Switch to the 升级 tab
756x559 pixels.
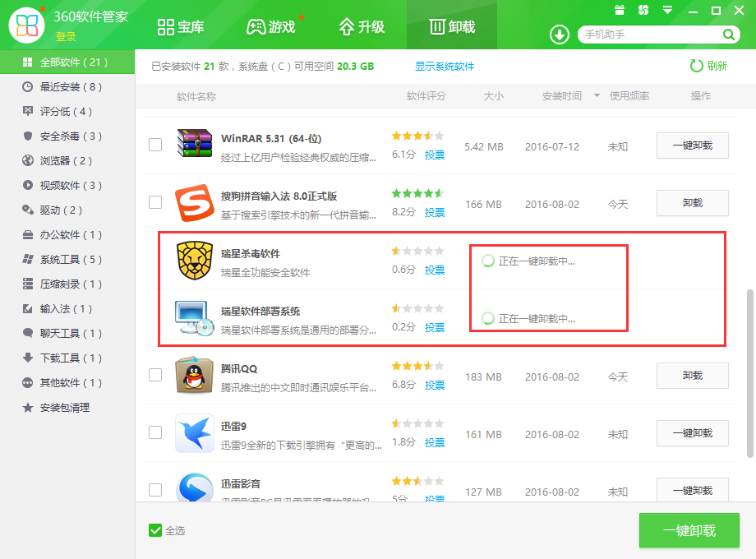tap(362, 26)
